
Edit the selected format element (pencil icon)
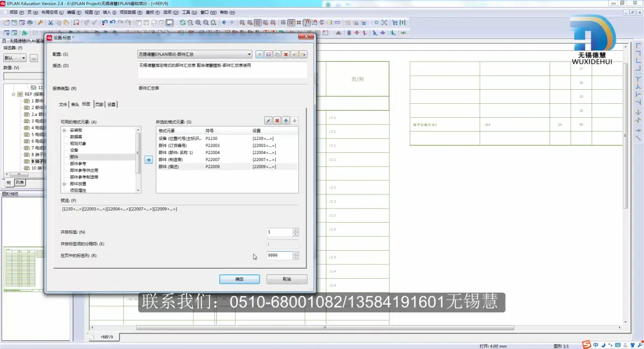pyautogui.click(x=268, y=120)
